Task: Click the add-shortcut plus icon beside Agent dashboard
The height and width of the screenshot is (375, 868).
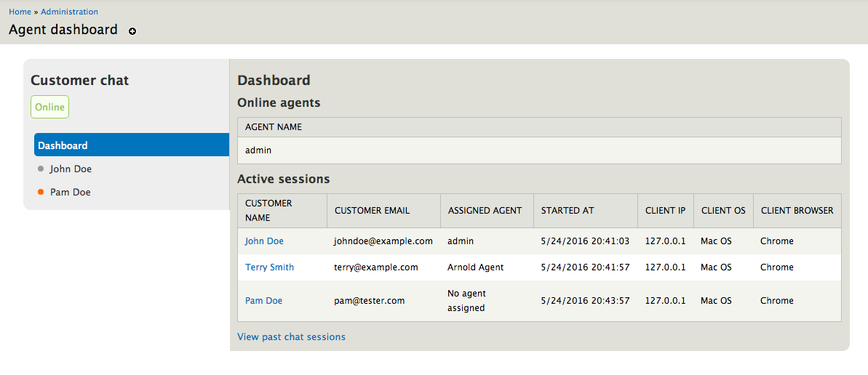Action: [x=132, y=31]
